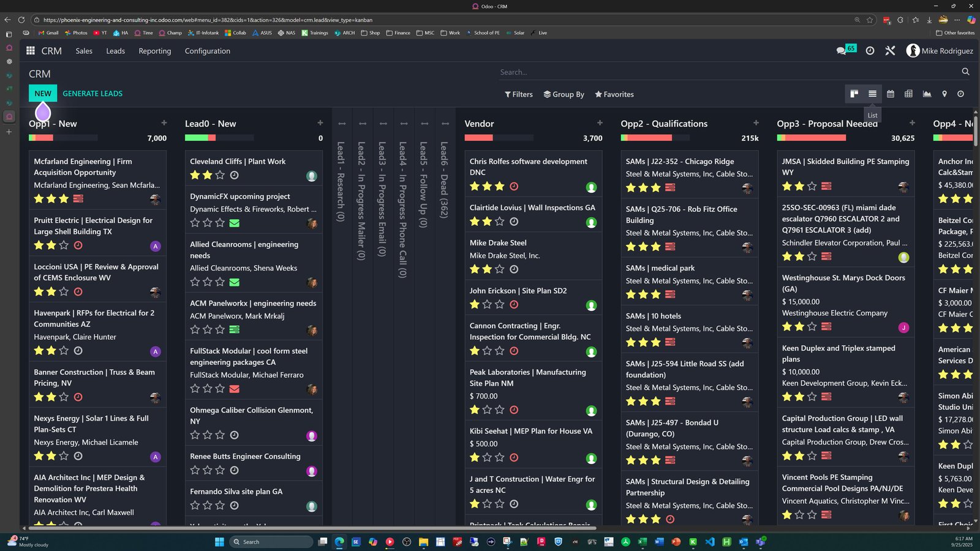Expand the Group By dropdown
Screen dimensions: 980x551
563,94
